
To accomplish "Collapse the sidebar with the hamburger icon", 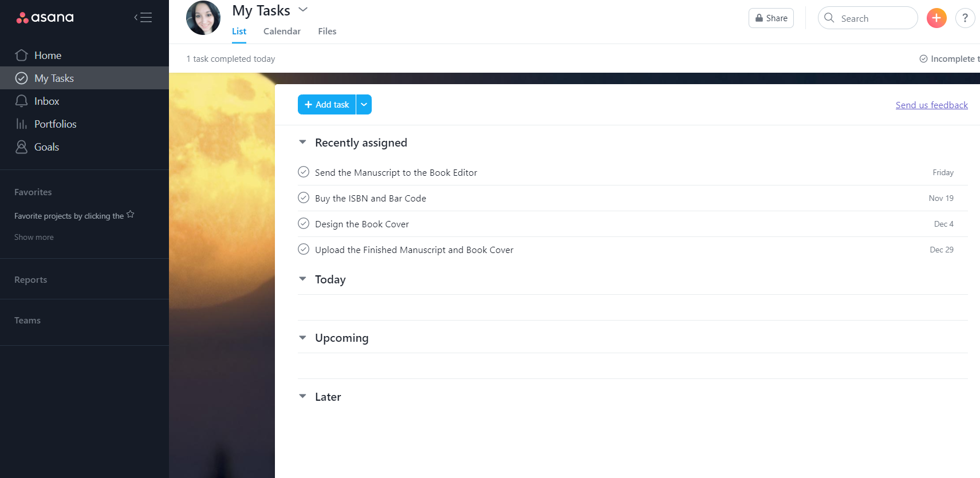I will [x=143, y=17].
